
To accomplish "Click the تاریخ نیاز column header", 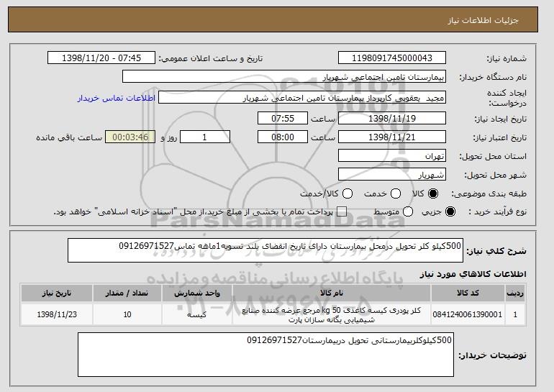I will (57, 293).
